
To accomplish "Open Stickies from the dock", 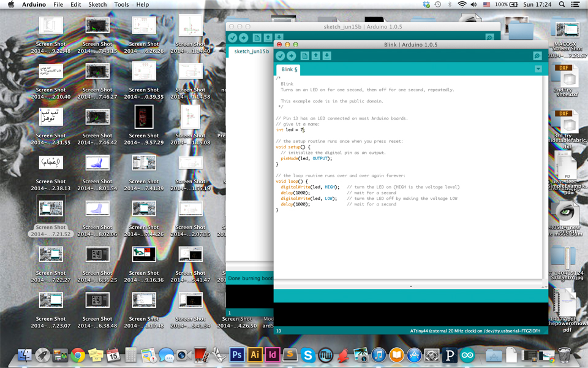I will (96, 355).
